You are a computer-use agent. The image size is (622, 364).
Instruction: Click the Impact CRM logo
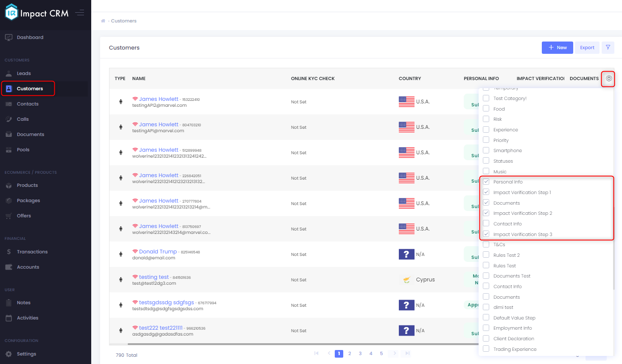tap(37, 13)
